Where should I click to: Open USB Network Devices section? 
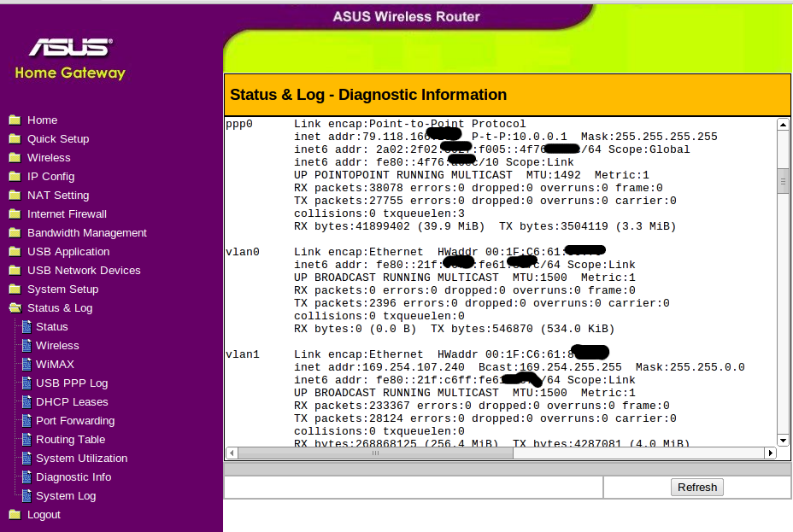tap(84, 271)
